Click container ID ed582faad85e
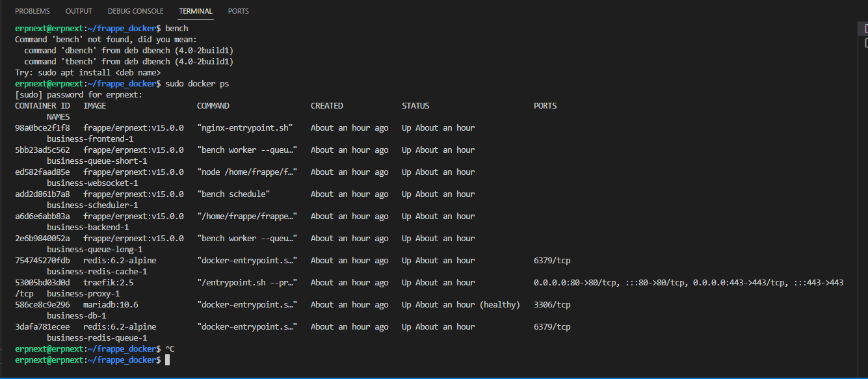The height and width of the screenshot is (379, 868). click(x=42, y=172)
